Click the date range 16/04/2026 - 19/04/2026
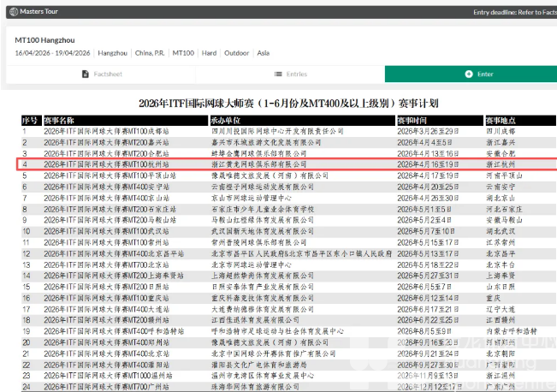Screen dimensions: 557x392 (x=52, y=53)
